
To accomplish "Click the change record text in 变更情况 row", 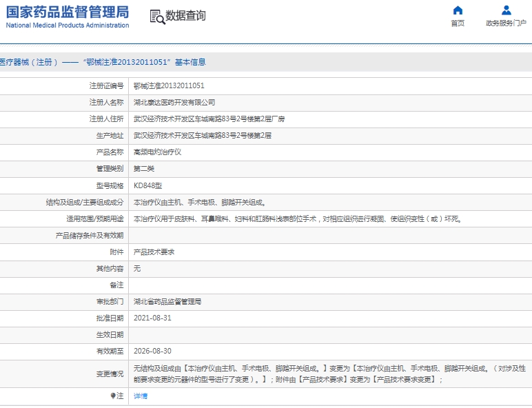I will pos(329,374).
